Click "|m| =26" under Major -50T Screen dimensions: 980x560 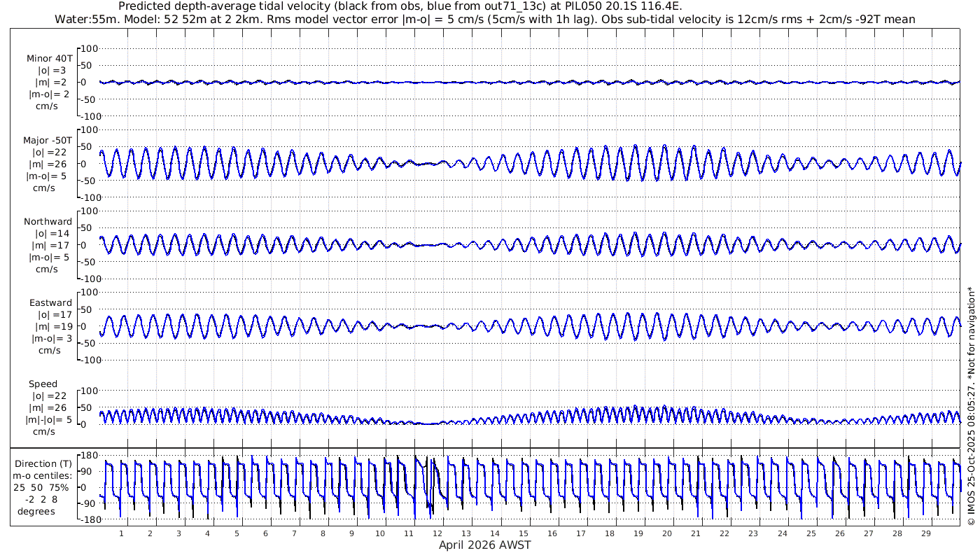pyautogui.click(x=50, y=164)
